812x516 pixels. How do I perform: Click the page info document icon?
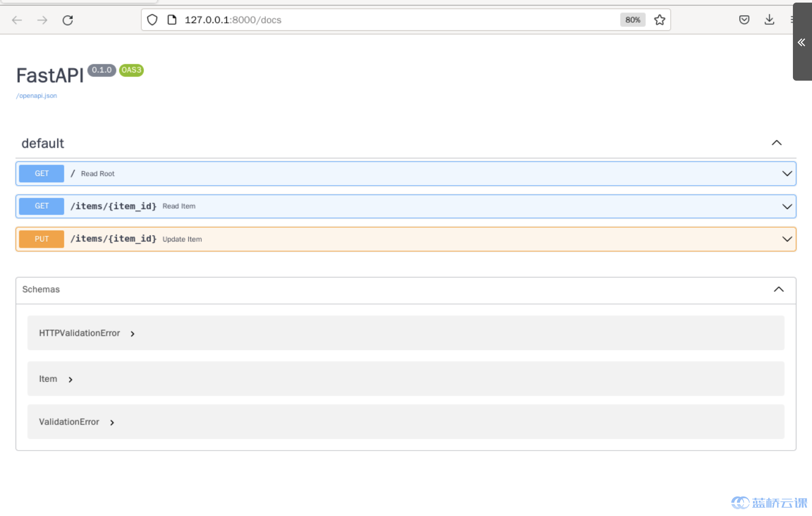pyautogui.click(x=172, y=20)
